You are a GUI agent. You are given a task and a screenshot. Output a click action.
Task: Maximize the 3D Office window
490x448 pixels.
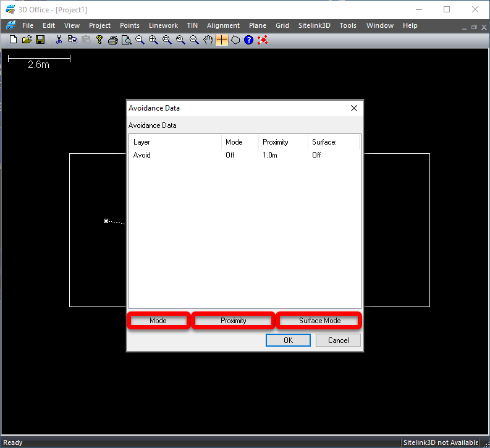tap(447, 9)
